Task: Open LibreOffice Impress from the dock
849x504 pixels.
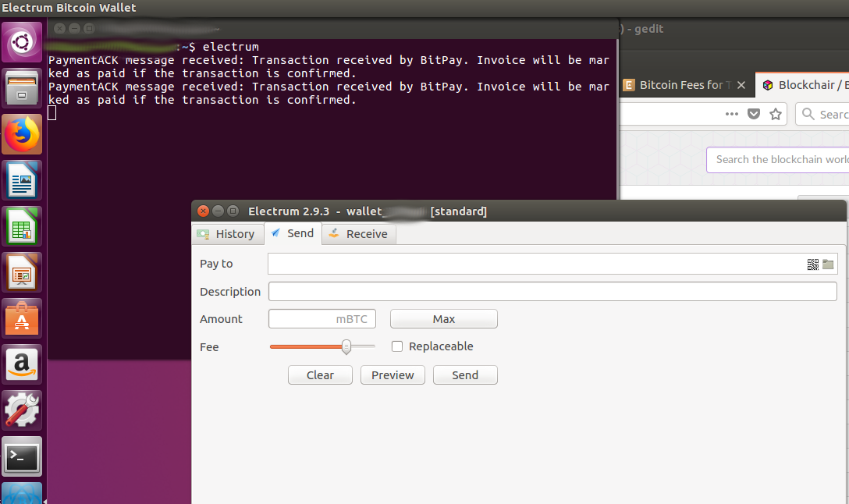Action: tap(22, 272)
